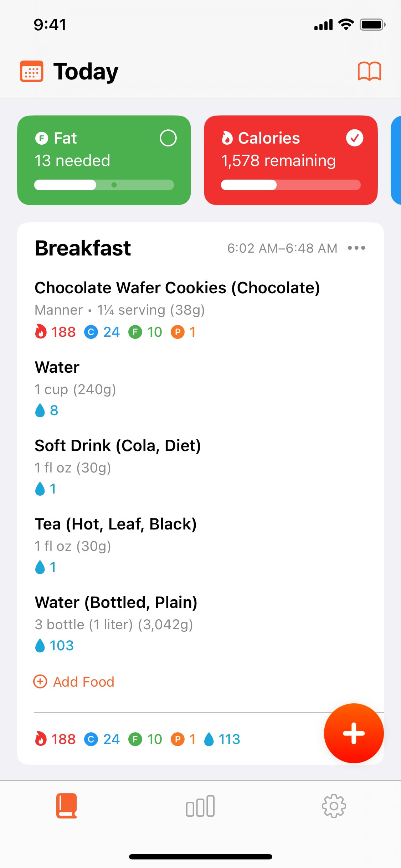Open the Tea (Hot, Leaf, Black) entry
This screenshot has width=401, height=868.
pyautogui.click(x=115, y=524)
